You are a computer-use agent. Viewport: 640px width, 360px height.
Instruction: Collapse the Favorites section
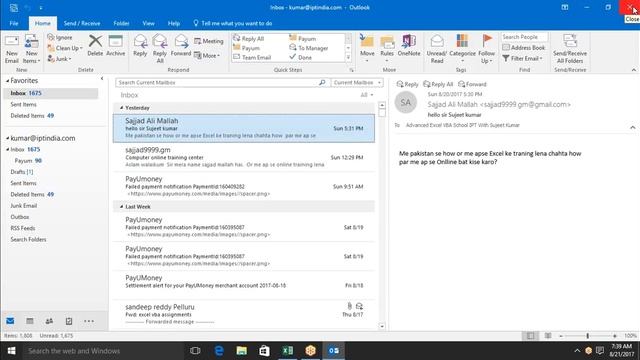[x=7, y=81]
